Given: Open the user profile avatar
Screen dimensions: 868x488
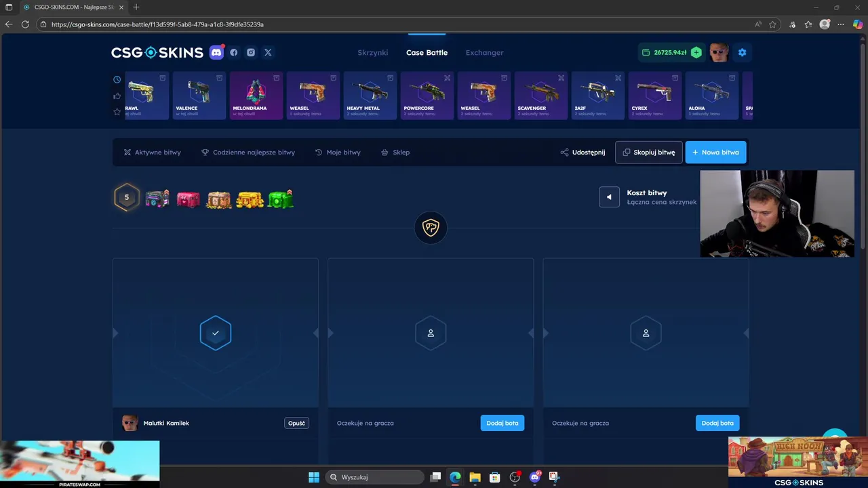Looking at the screenshot, I should point(719,52).
